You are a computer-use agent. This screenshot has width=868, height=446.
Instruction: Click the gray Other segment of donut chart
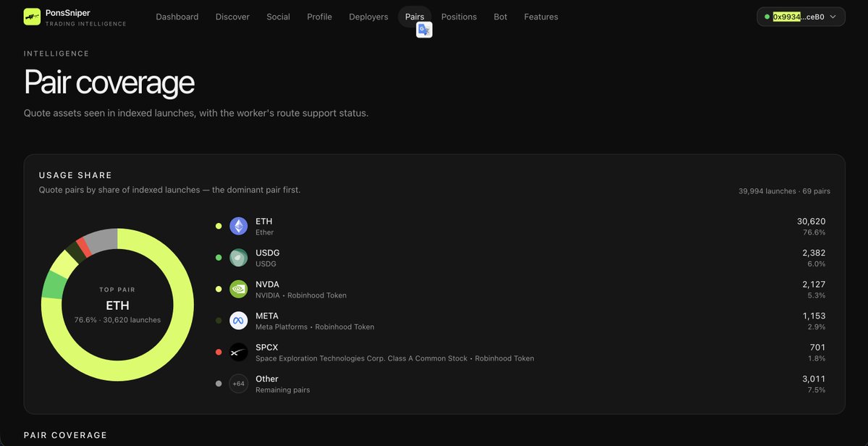tap(102, 240)
